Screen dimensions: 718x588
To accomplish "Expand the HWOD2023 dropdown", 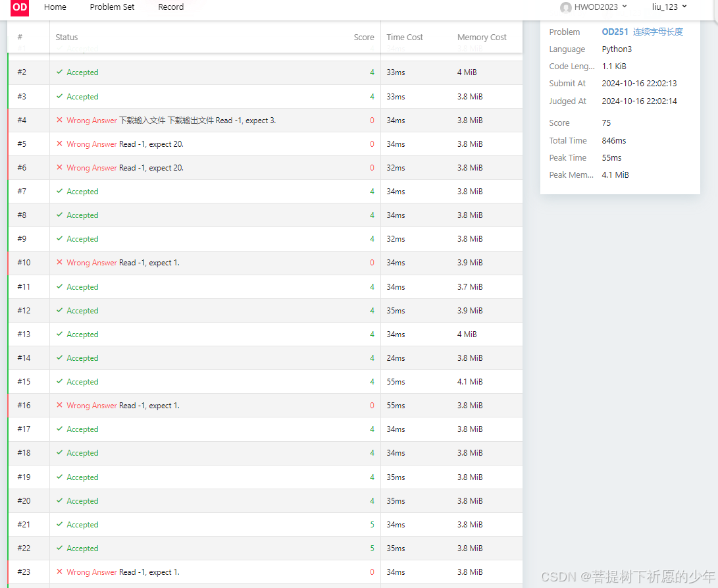I will (600, 7).
